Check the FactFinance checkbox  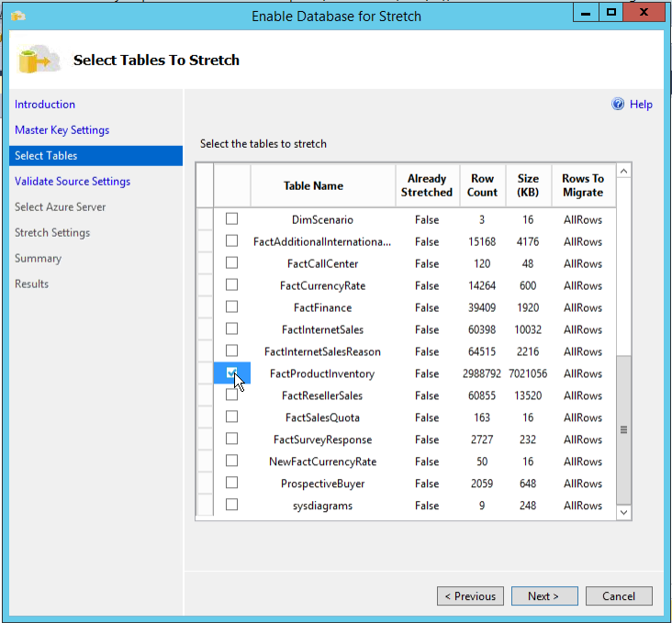pos(232,306)
